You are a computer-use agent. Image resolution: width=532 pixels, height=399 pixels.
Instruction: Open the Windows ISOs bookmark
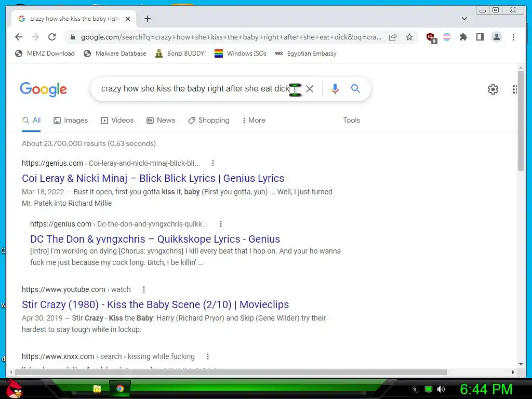pos(241,54)
